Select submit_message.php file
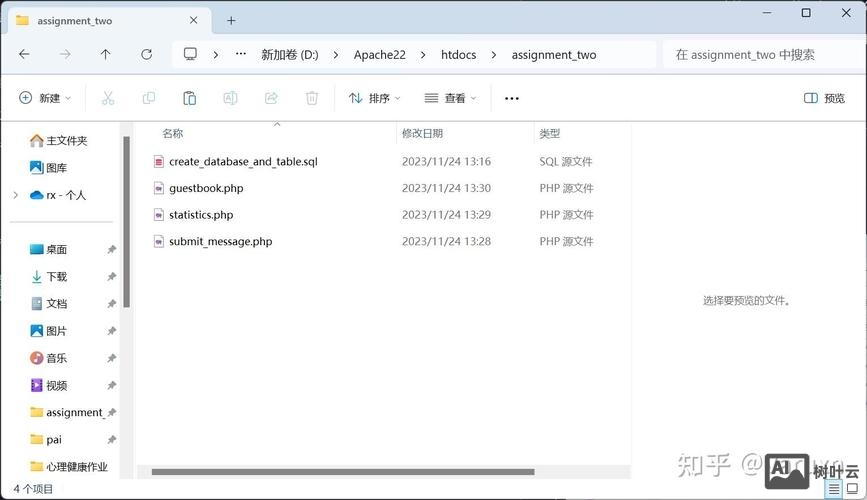867x500 pixels. pyautogui.click(x=221, y=241)
